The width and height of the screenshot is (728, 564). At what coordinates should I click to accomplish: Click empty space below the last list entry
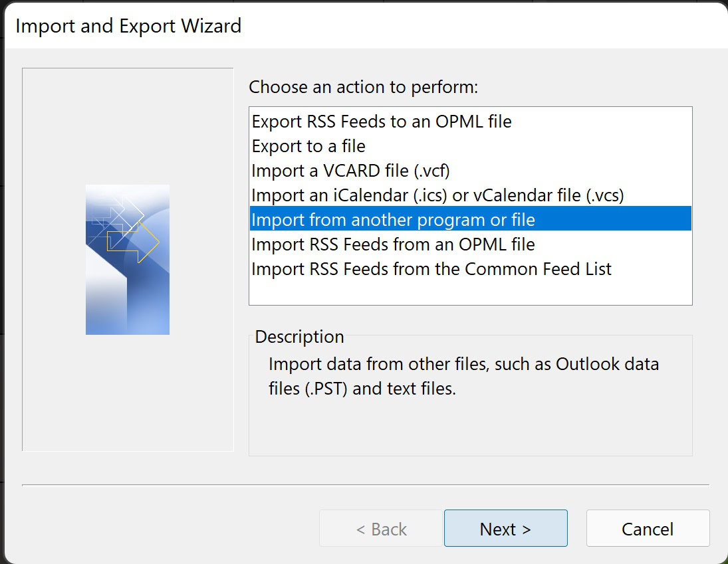[x=469, y=292]
